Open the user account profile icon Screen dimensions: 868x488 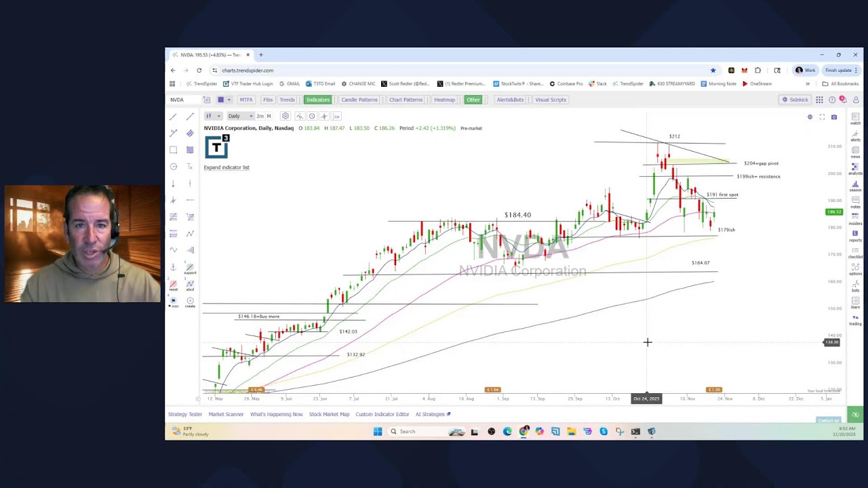[x=855, y=100]
